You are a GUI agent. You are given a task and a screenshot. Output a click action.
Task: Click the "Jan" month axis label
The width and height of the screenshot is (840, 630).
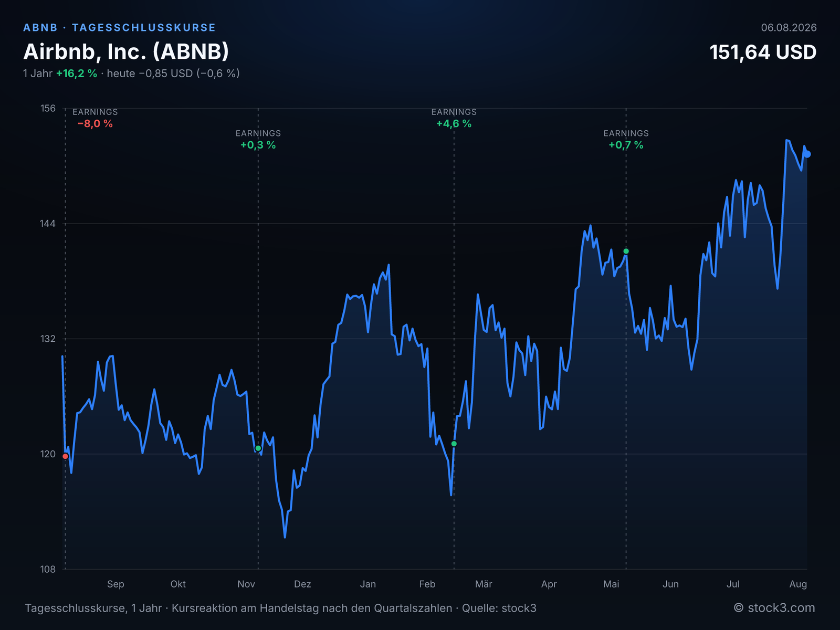(368, 584)
